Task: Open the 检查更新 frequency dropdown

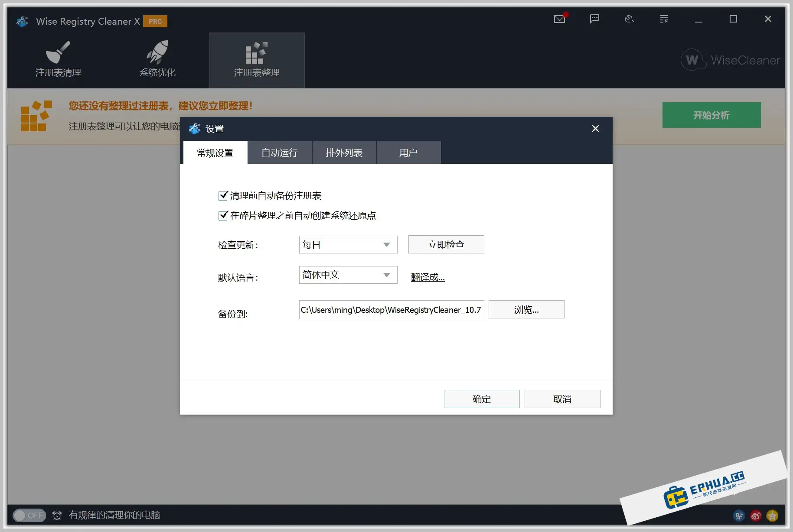Action: point(347,244)
